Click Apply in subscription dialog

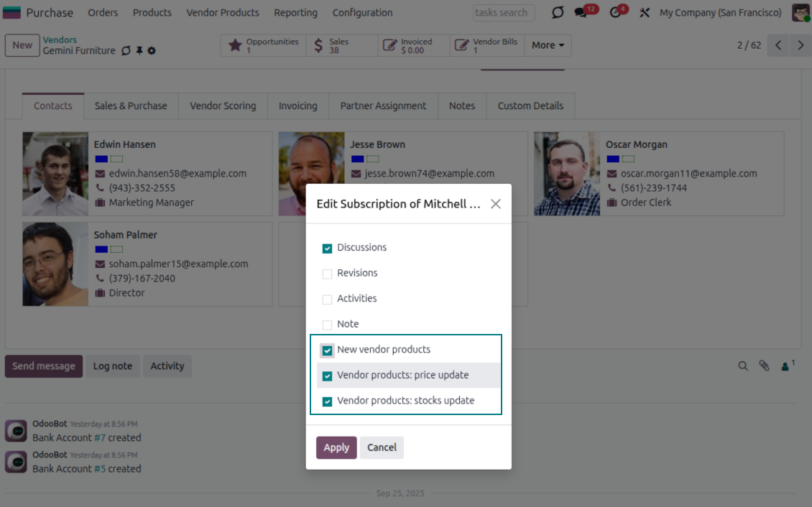pos(336,447)
